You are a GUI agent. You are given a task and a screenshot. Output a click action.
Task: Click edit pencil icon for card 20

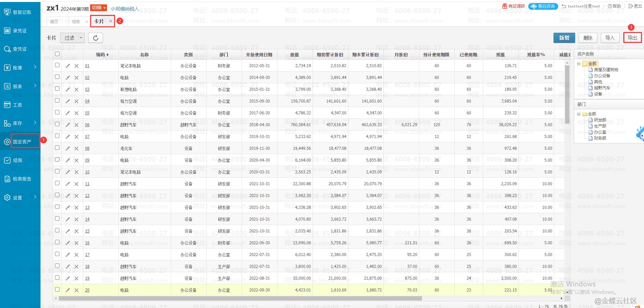[68, 290]
